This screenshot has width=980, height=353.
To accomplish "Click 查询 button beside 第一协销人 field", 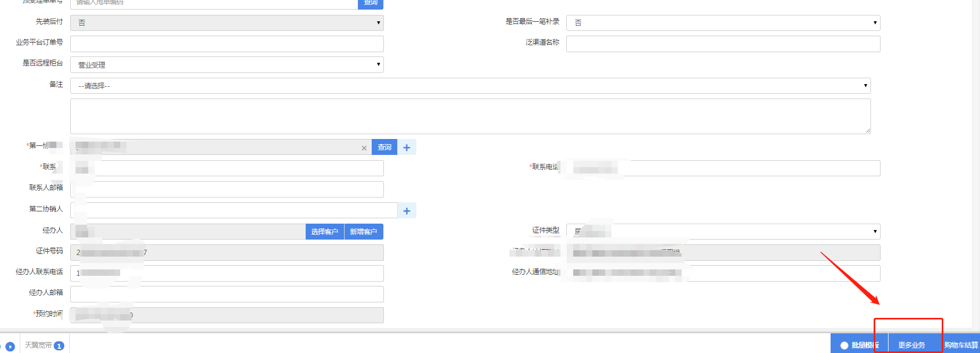I will coord(384,147).
